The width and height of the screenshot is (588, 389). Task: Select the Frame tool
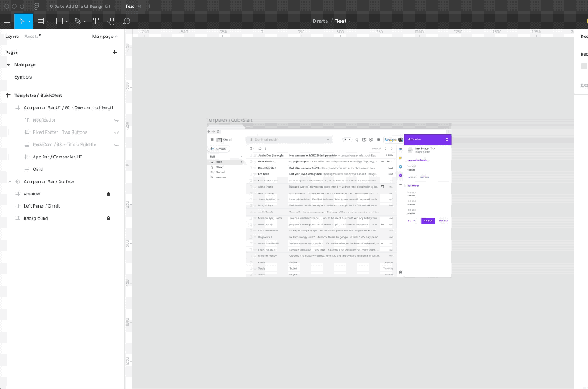41,21
